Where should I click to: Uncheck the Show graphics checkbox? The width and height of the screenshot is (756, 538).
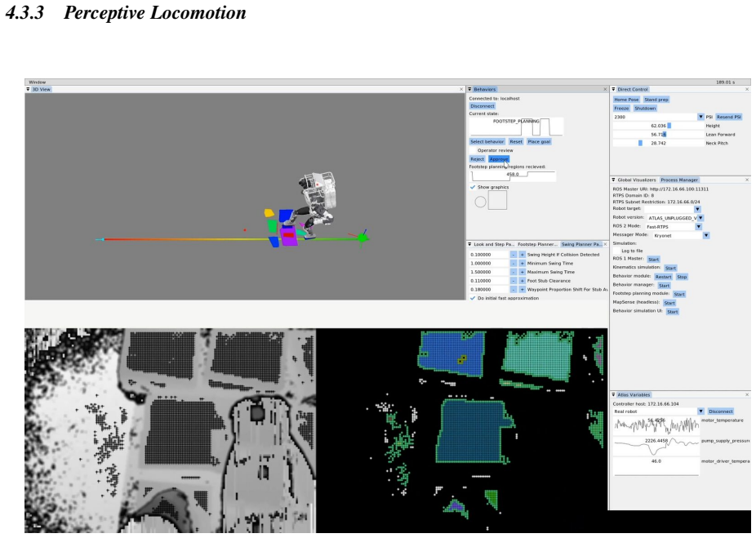pyautogui.click(x=473, y=187)
